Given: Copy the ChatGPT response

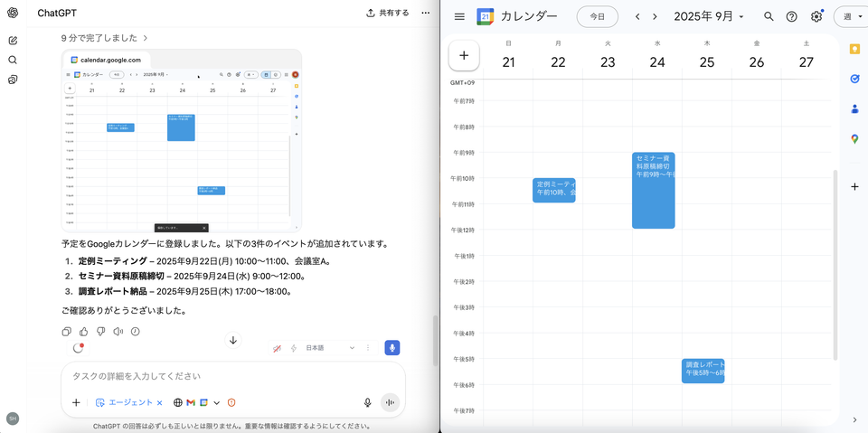Looking at the screenshot, I should [x=67, y=332].
